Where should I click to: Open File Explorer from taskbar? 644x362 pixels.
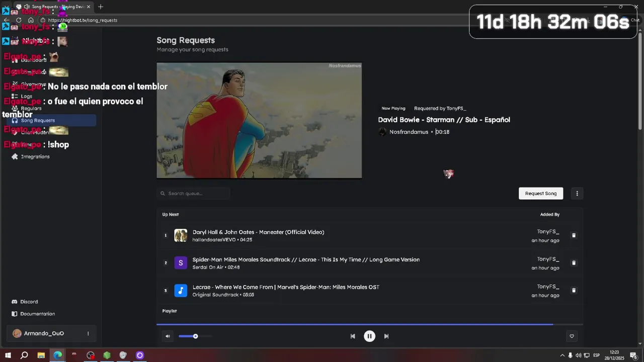pos(41,355)
